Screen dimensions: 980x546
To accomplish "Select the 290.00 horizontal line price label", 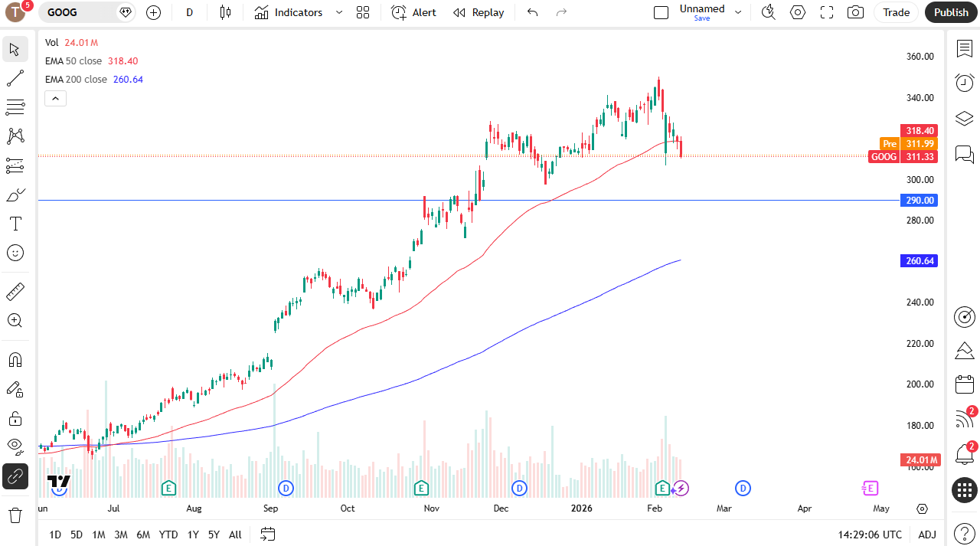I will tap(920, 200).
